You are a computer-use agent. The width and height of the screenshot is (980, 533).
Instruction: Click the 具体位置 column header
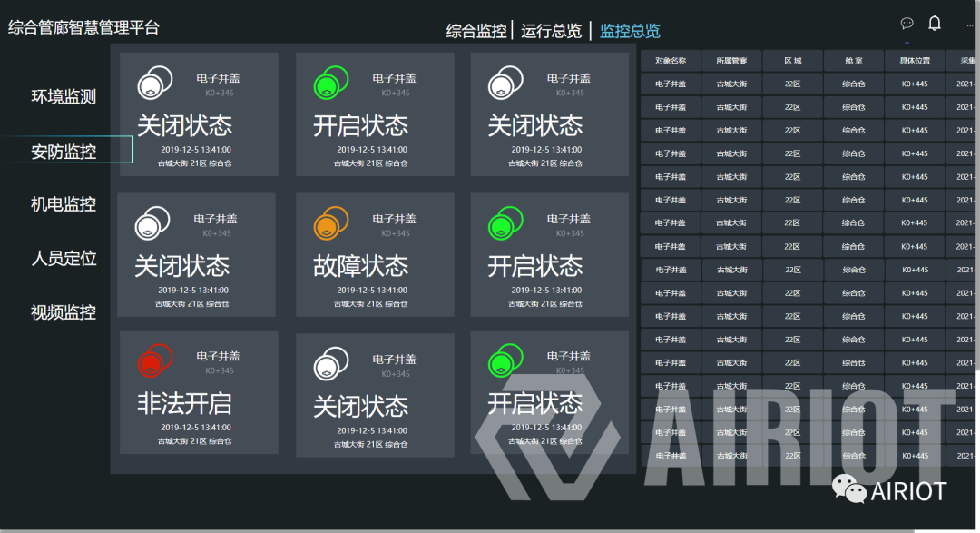coord(915,61)
